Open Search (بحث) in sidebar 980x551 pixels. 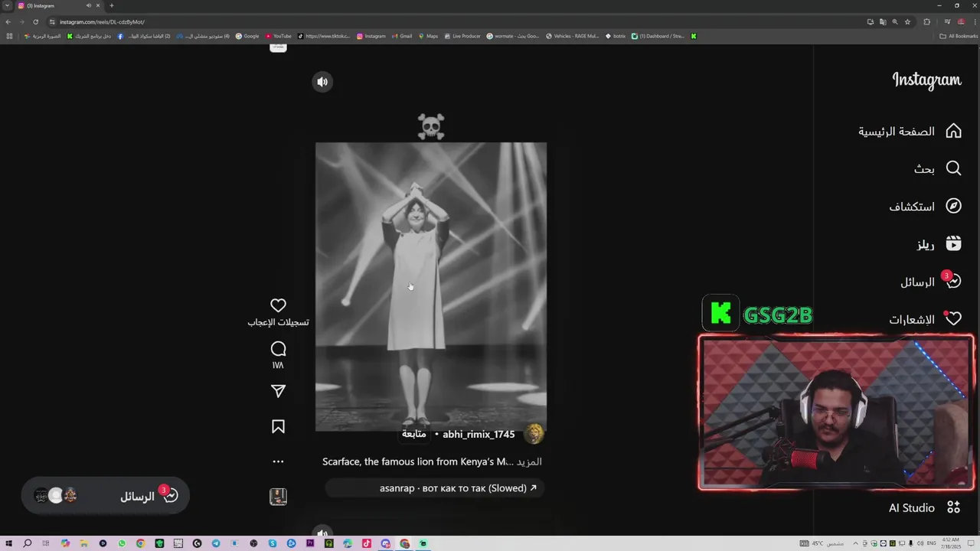click(x=937, y=168)
